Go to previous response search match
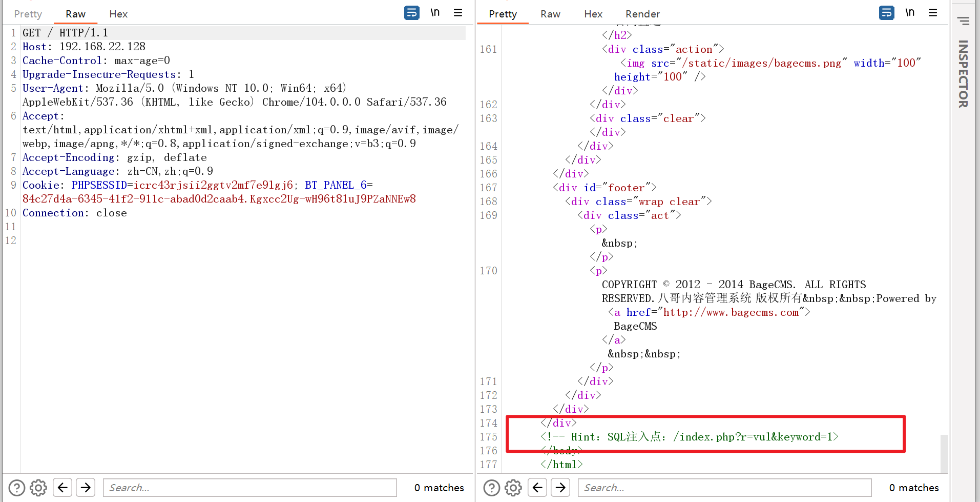This screenshot has width=980, height=502. (x=537, y=487)
